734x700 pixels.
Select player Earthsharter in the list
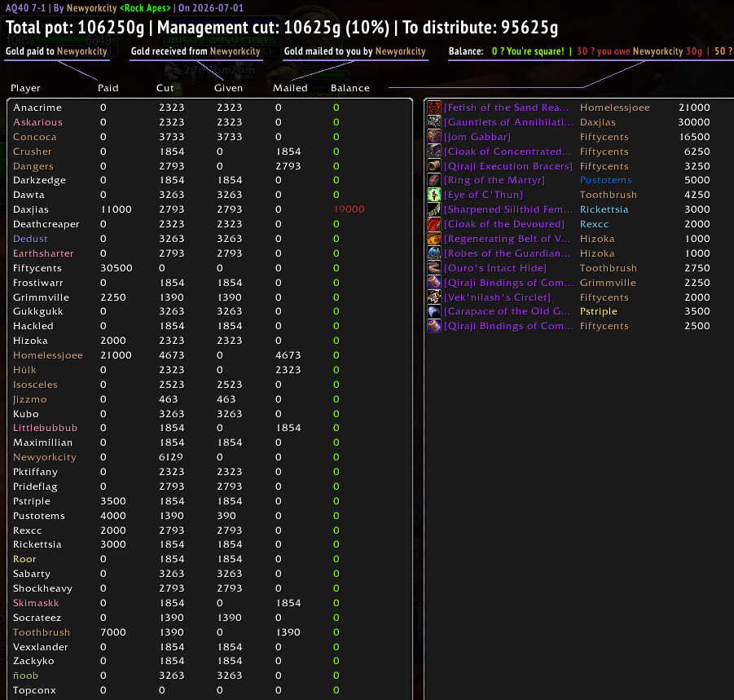[x=43, y=253]
